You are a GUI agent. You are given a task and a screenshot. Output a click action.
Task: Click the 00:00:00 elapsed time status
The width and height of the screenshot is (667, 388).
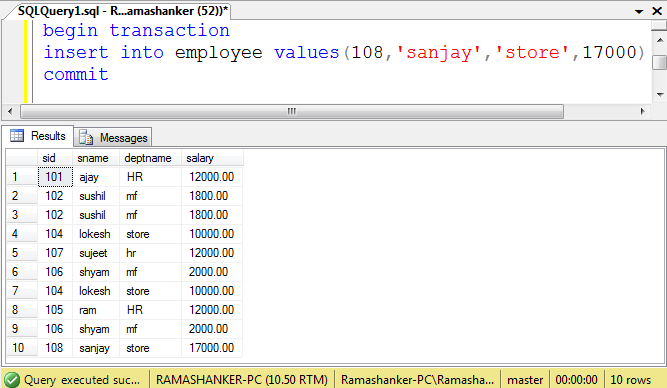point(576,379)
